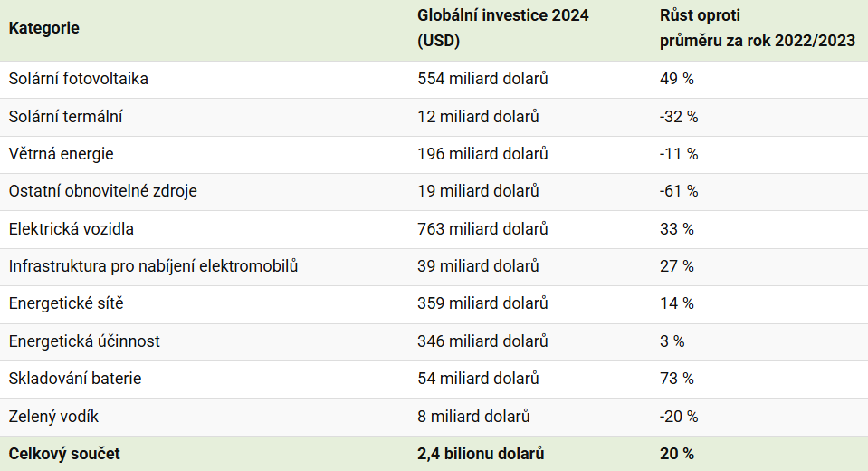The height and width of the screenshot is (471, 868).
Task: Select the Zelený vodík row label
Action: click(53, 417)
